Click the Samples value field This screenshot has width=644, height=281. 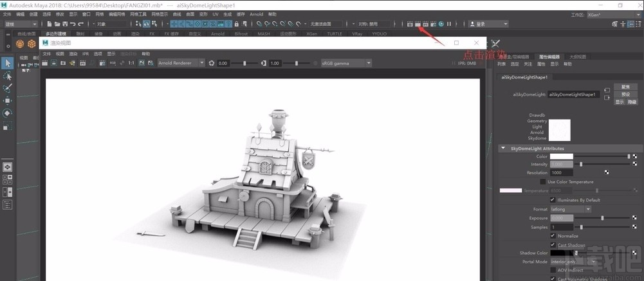point(562,227)
